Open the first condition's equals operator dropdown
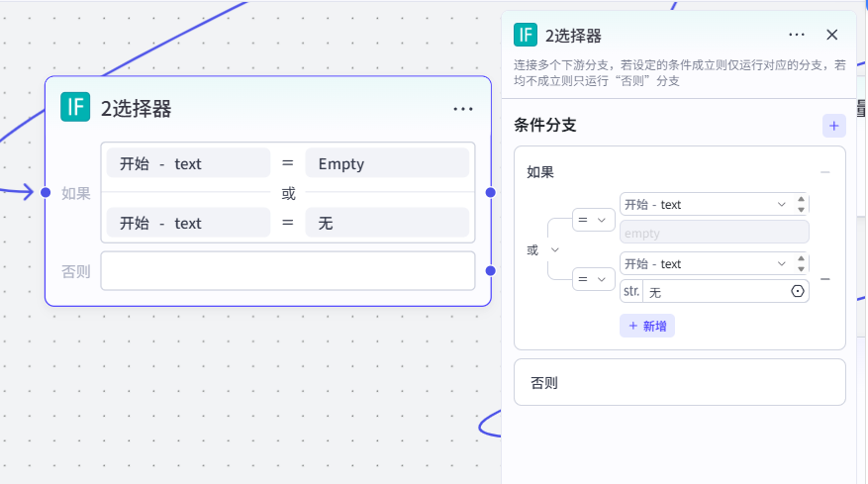Viewport: 868px width, 484px height. click(593, 220)
